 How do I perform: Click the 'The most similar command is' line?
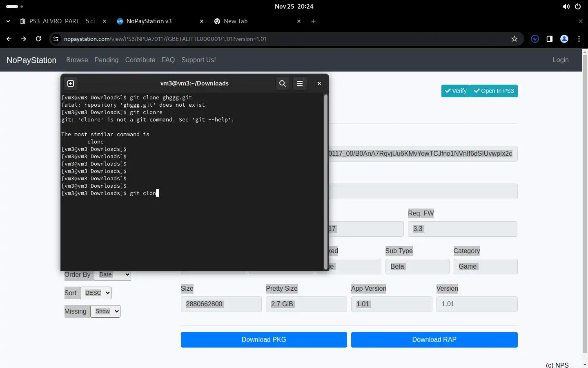coord(105,134)
